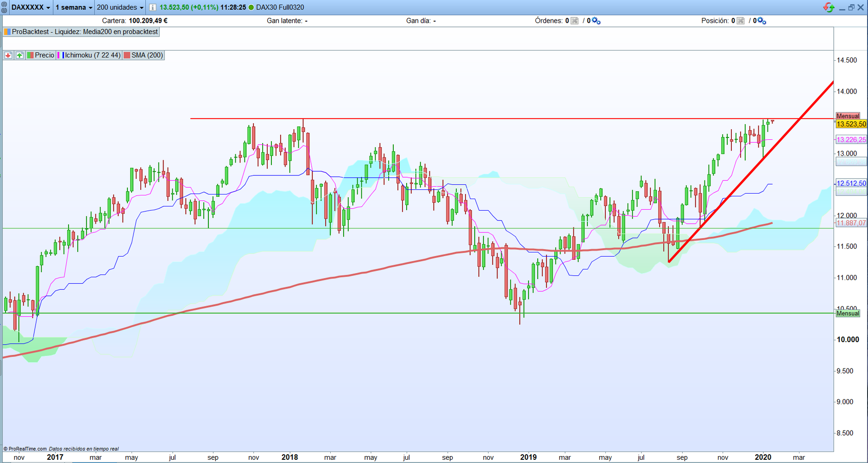Open the 1 semana timeframe dropdown
Screen dimensions: 868x463
click(x=74, y=7)
